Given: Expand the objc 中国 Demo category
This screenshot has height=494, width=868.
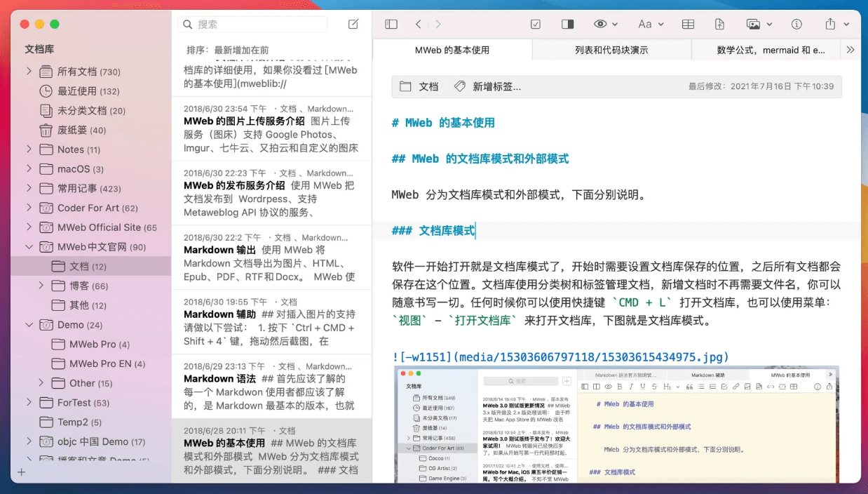Looking at the screenshot, I should click(29, 441).
